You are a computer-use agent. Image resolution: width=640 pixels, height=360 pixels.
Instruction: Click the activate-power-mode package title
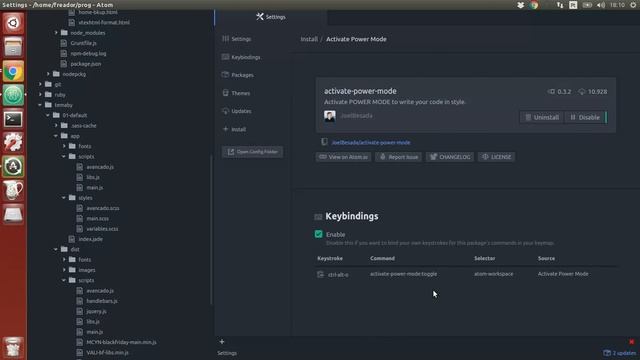[360, 91]
